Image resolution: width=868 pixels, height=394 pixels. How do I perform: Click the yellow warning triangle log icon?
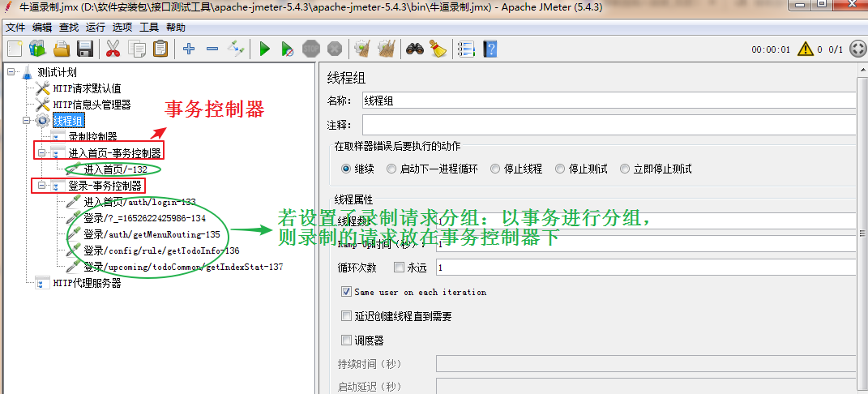coord(806,49)
